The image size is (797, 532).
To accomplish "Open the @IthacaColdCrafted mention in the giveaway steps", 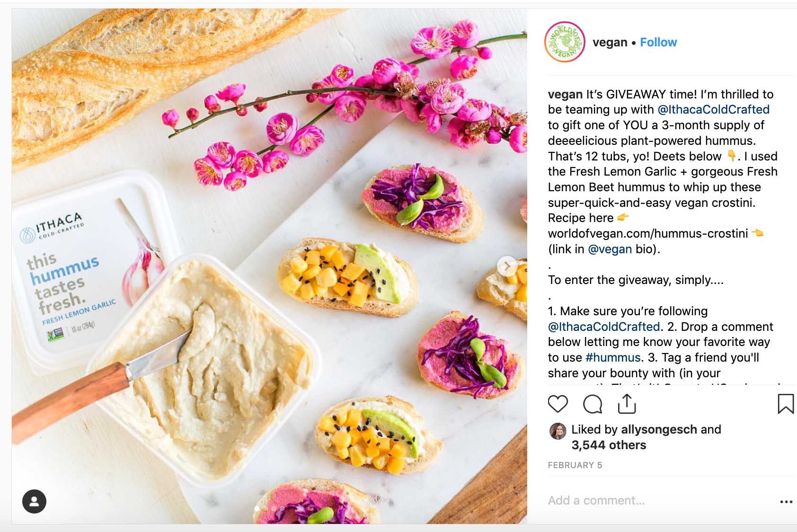I will [604, 327].
